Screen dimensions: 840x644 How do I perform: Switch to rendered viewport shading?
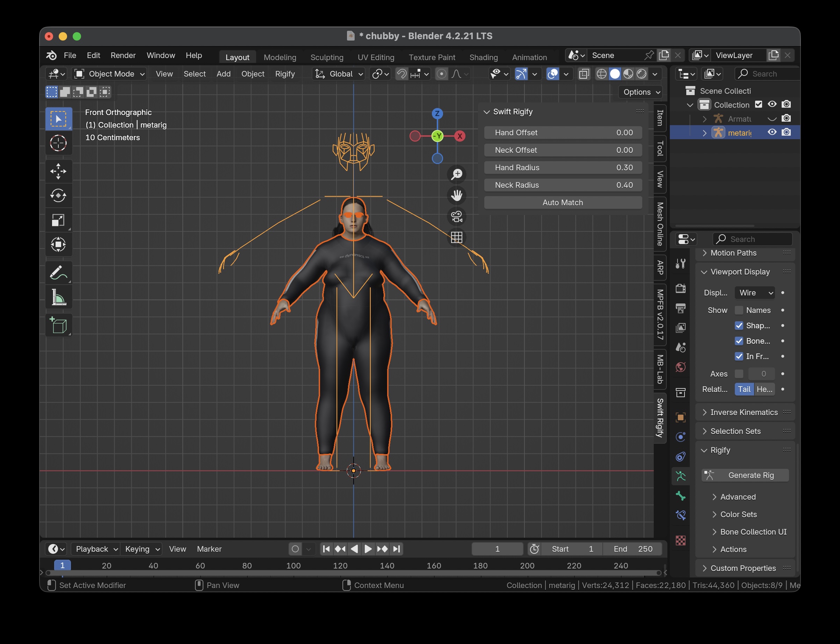(x=642, y=74)
